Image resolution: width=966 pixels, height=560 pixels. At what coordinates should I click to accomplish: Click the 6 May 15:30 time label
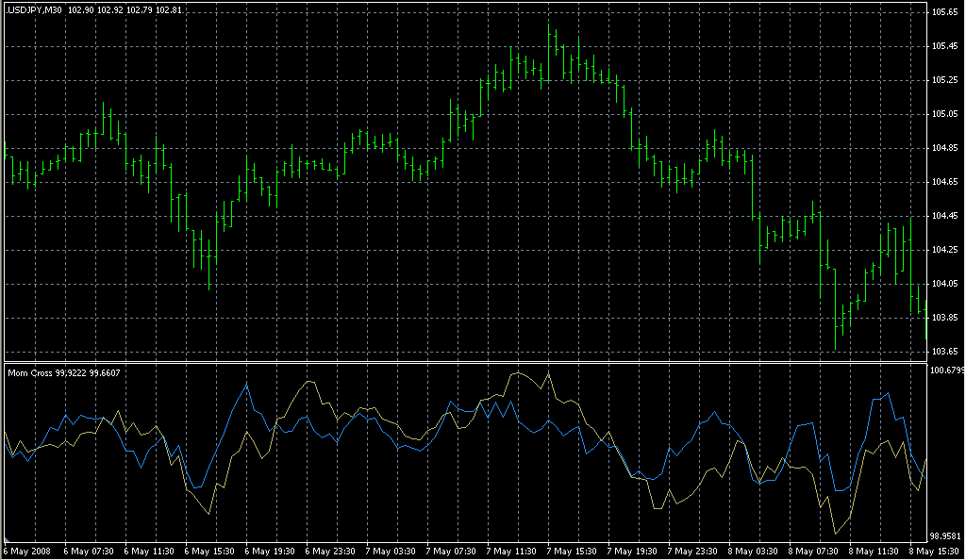click(x=209, y=551)
